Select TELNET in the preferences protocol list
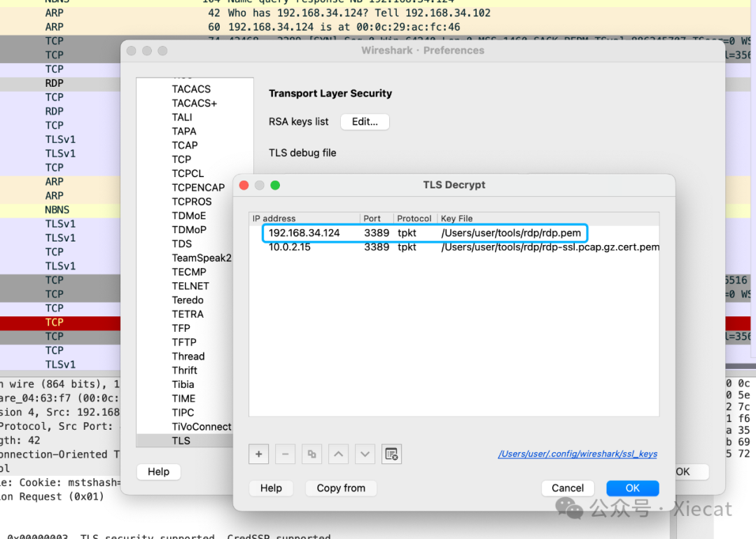This screenshot has height=539, width=756. (x=190, y=286)
